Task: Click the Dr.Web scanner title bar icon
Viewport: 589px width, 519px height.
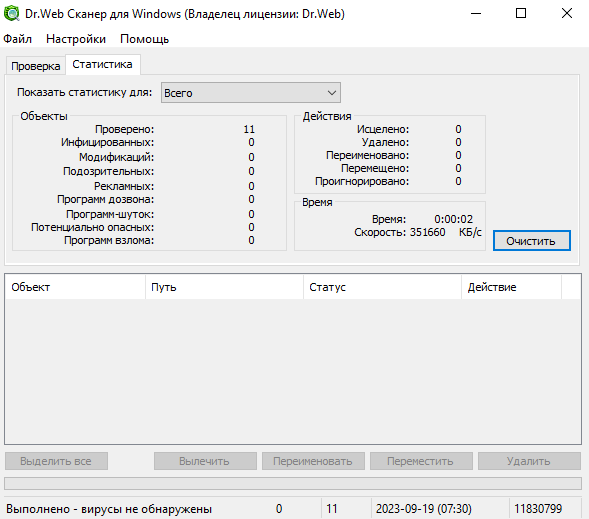Action: pyautogui.click(x=12, y=14)
